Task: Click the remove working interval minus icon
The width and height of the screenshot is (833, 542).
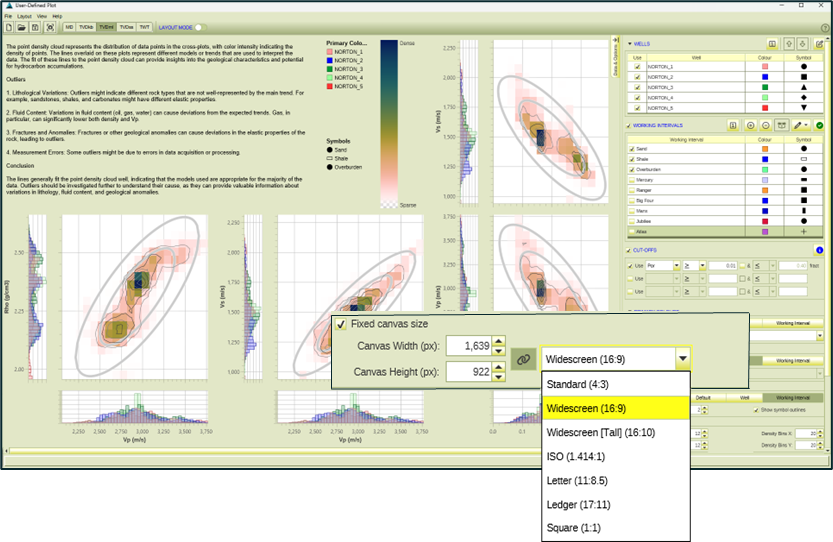Action: (x=766, y=125)
